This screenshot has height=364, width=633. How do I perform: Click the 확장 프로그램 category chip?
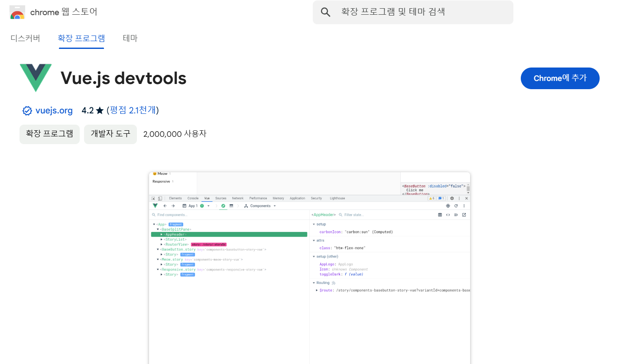pyautogui.click(x=49, y=134)
